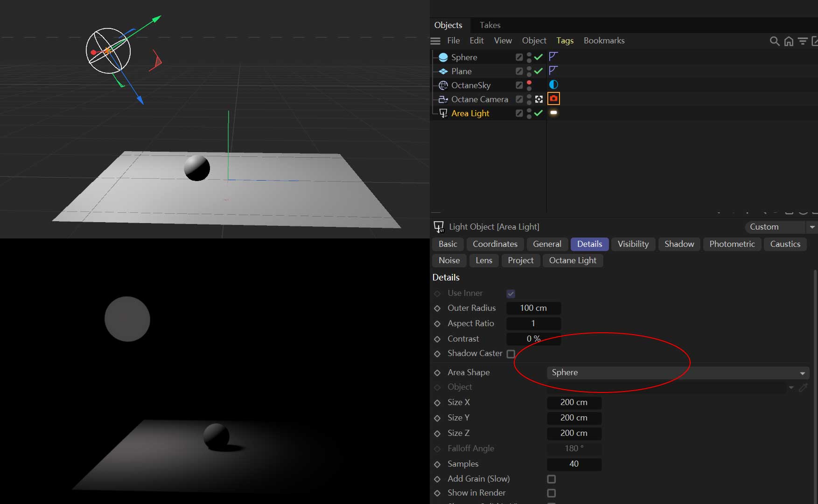
Task: Open the File menu
Action: 454,41
